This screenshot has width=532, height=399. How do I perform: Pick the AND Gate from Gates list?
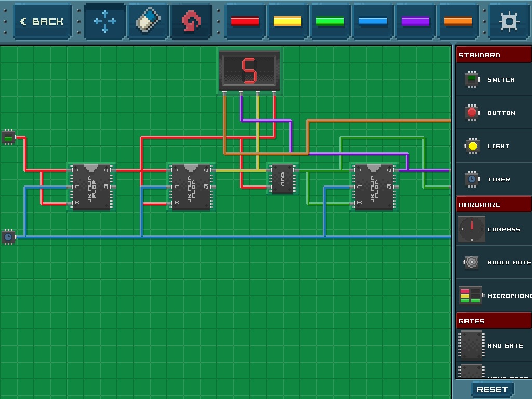click(x=493, y=345)
